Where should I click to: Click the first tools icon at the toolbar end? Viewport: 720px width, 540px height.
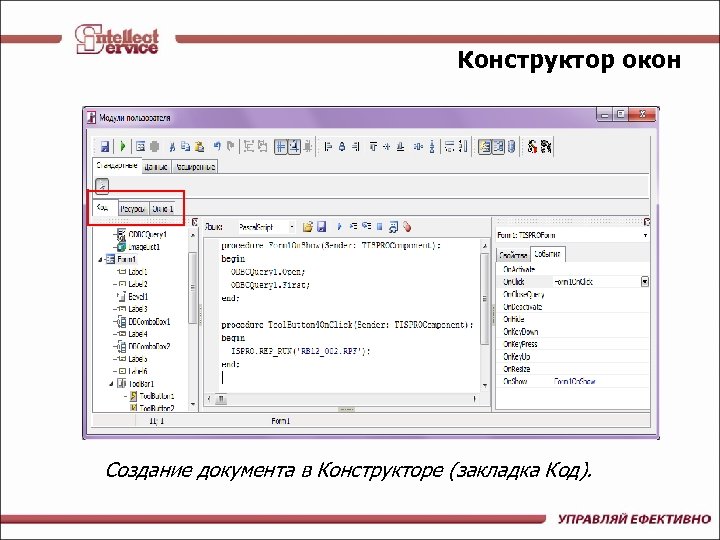tap(532, 146)
